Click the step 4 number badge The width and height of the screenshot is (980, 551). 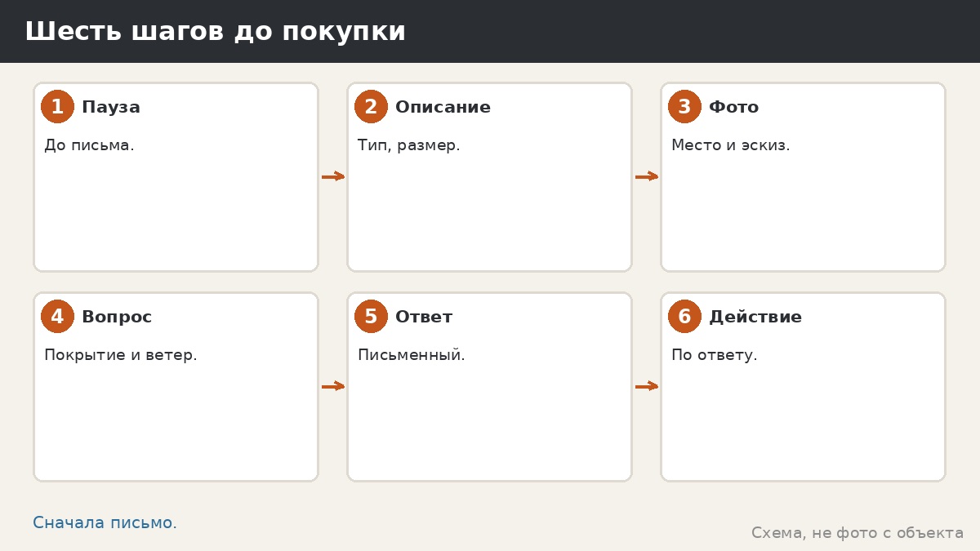click(x=57, y=317)
